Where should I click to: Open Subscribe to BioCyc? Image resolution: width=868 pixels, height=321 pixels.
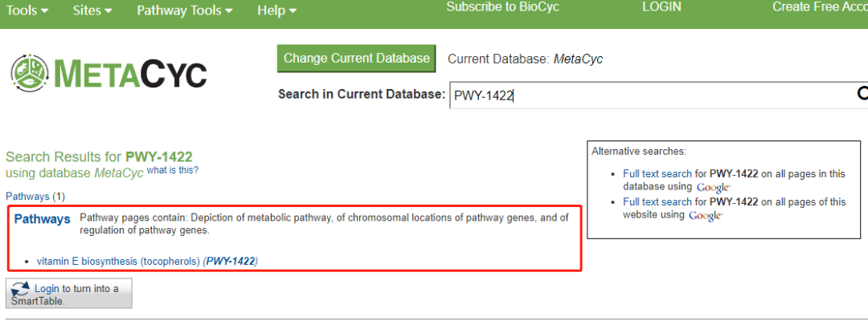pyautogui.click(x=502, y=7)
